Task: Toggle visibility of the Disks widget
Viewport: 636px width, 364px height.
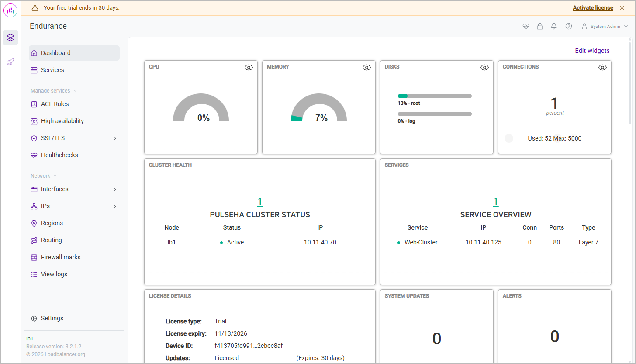Action: click(484, 67)
